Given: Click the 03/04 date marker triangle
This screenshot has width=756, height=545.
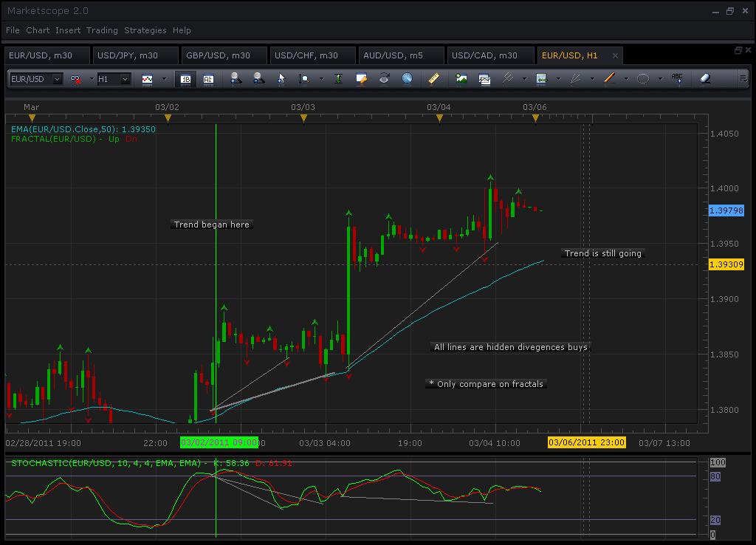Looking at the screenshot, I should 439,117.
